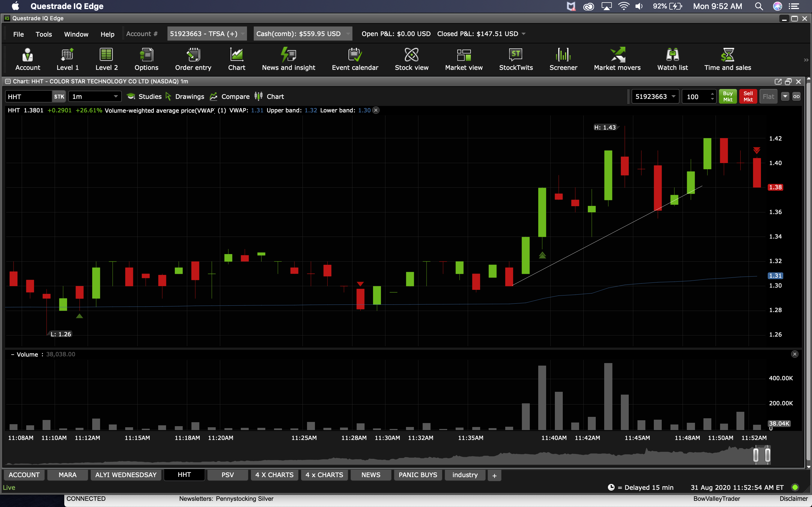Expand the 1m timeframe dropdown
Image resolution: width=812 pixels, height=507 pixels.
pyautogui.click(x=115, y=97)
